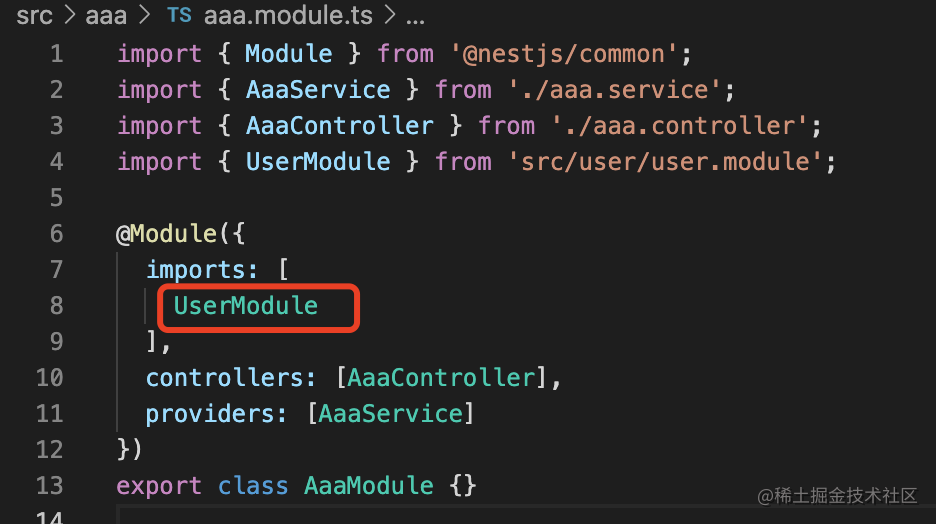Viewport: 936px width, 524px height.
Task: Click the TS file icon in breadcrumb
Action: click(x=179, y=16)
